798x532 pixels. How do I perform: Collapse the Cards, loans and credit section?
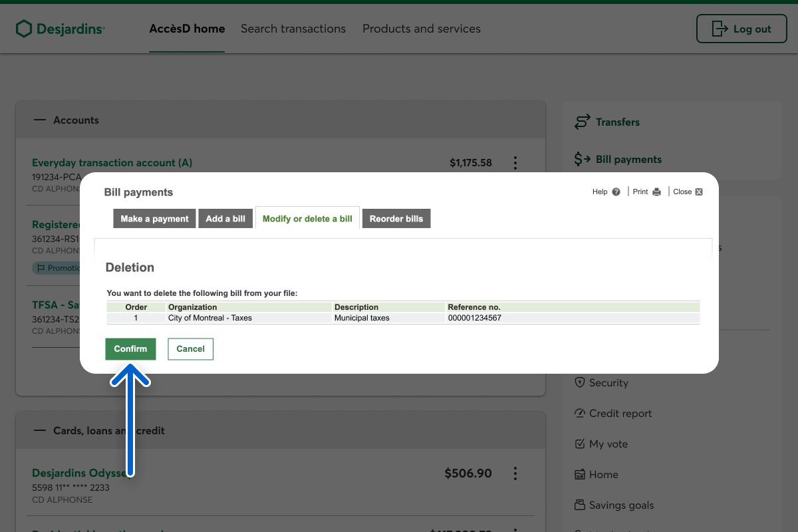(x=40, y=431)
